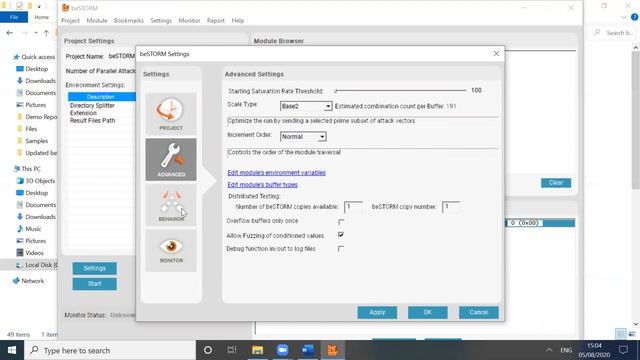Confirm the dialog with OK

tap(427, 312)
